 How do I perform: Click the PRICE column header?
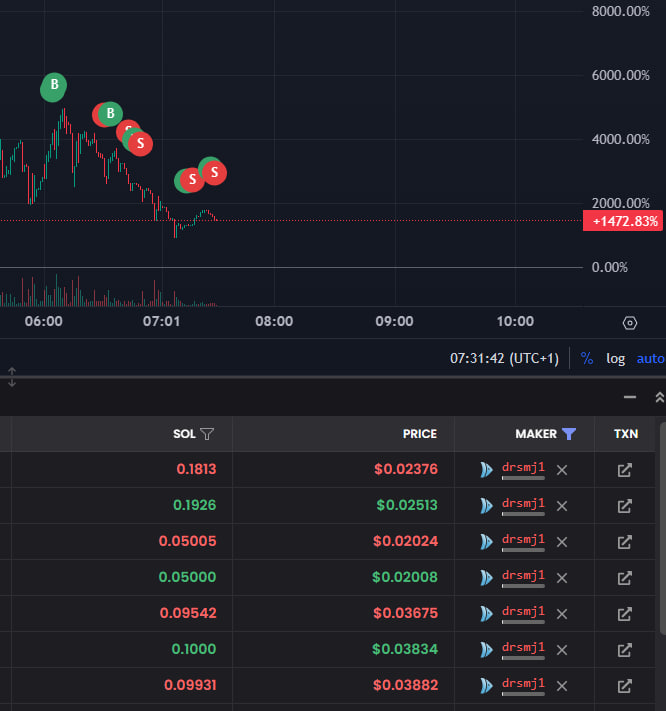tap(420, 434)
